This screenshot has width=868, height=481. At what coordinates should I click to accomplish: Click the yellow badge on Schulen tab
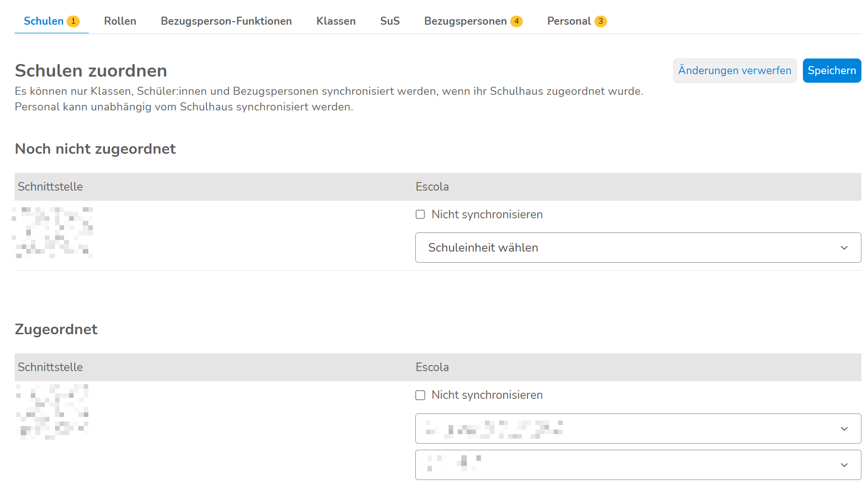(73, 21)
